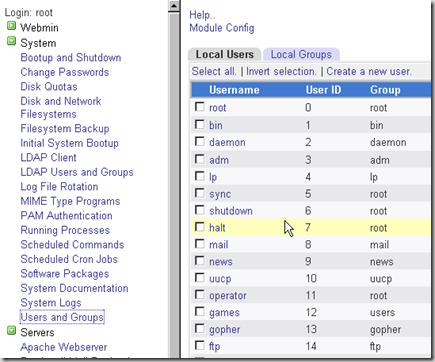
Task: Open Initial System Bootup module
Action: pyautogui.click(x=69, y=143)
